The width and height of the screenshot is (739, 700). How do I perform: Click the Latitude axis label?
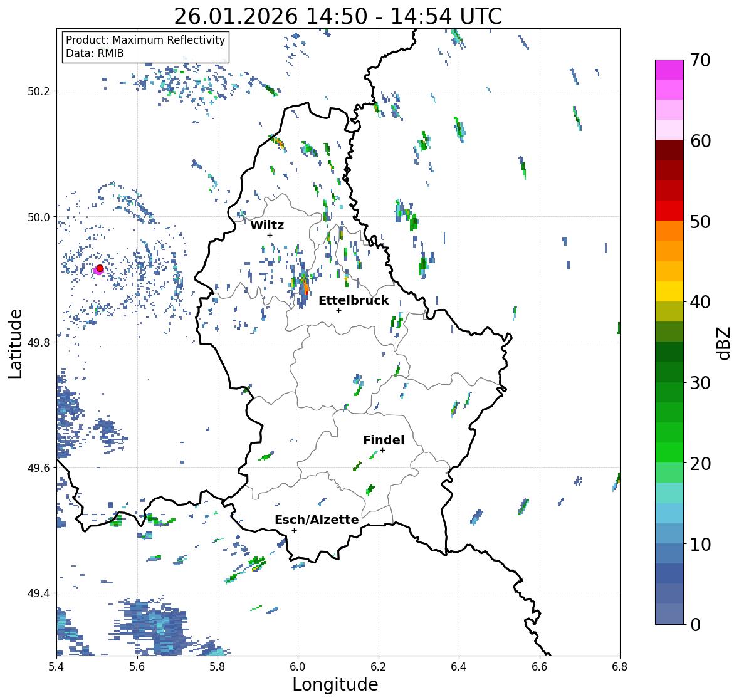16,343
